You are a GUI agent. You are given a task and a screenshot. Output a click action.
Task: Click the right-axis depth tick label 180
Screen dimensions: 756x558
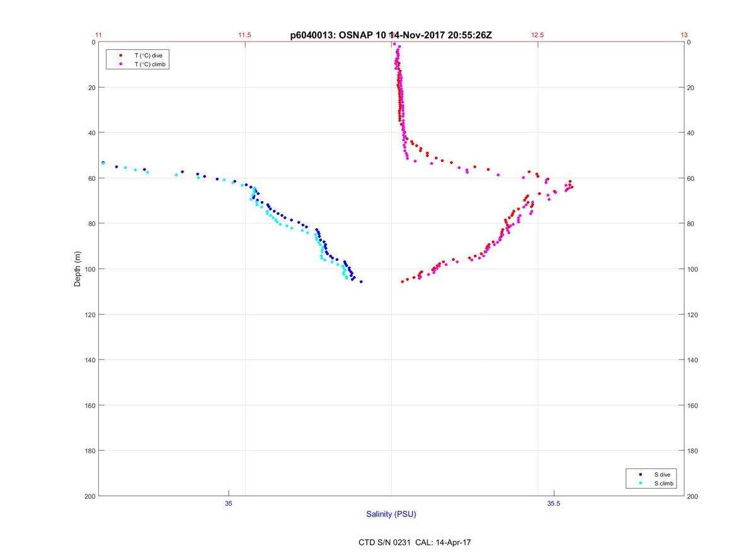point(693,451)
